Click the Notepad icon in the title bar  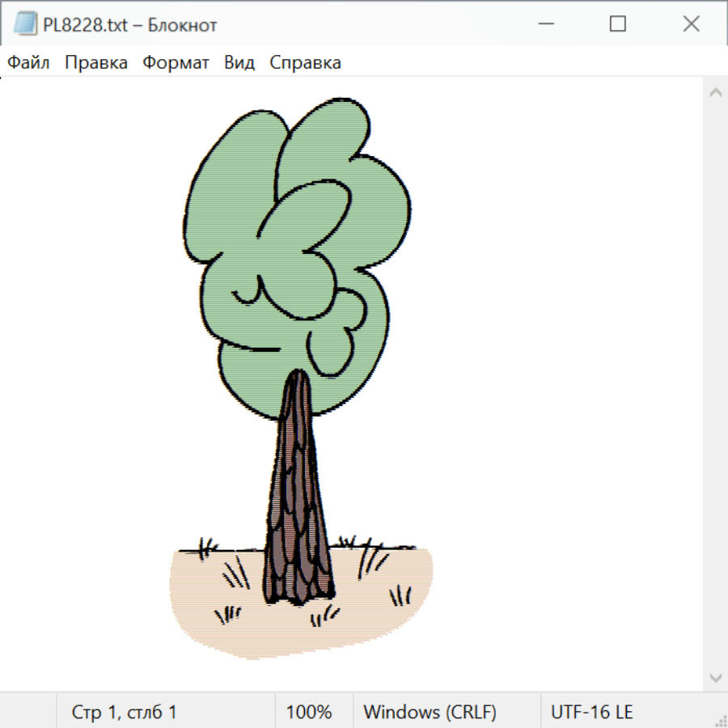click(25, 25)
